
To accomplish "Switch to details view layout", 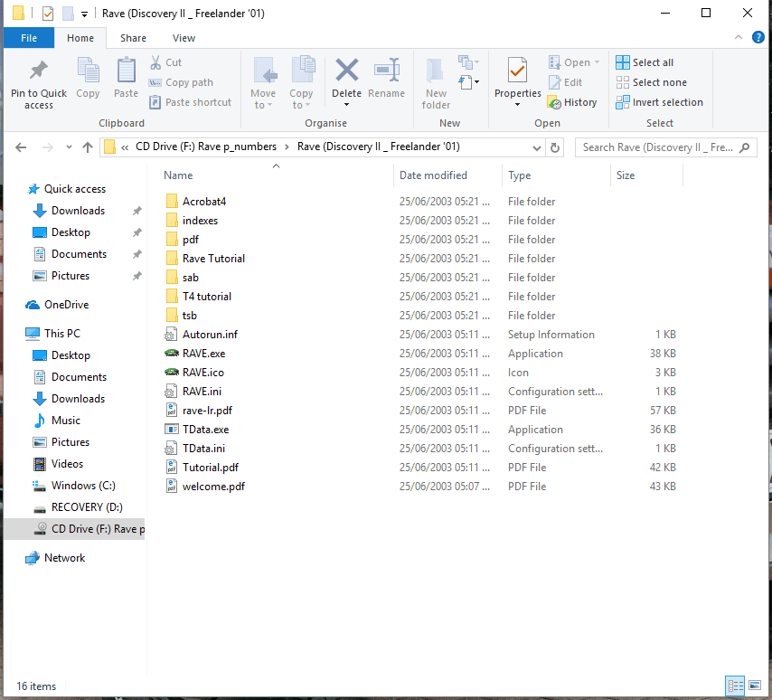I will pyautogui.click(x=736, y=686).
